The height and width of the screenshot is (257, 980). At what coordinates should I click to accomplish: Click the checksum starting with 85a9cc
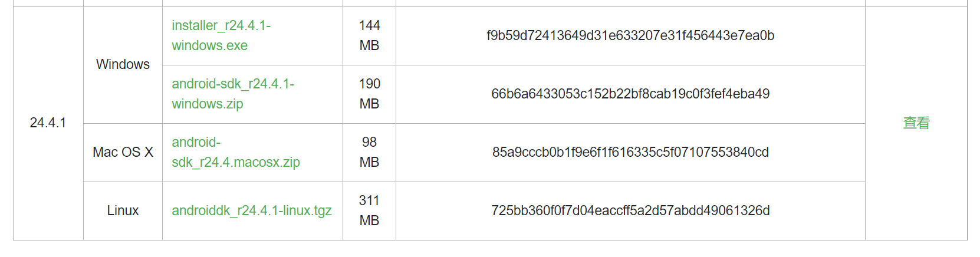630,152
